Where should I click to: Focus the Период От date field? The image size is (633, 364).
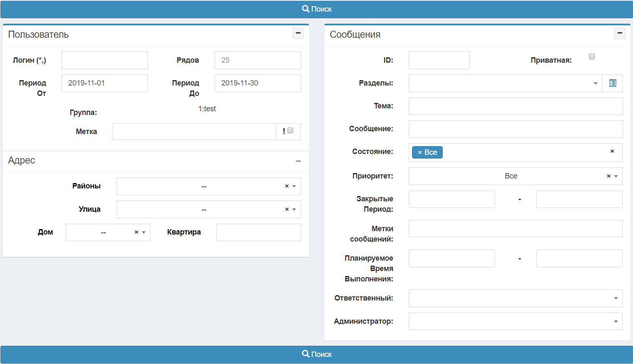pyautogui.click(x=104, y=83)
